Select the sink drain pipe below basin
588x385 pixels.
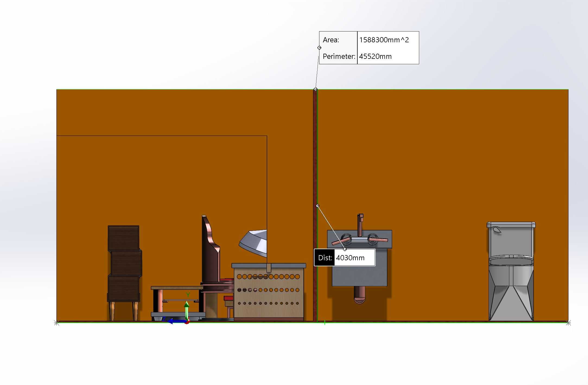360,295
